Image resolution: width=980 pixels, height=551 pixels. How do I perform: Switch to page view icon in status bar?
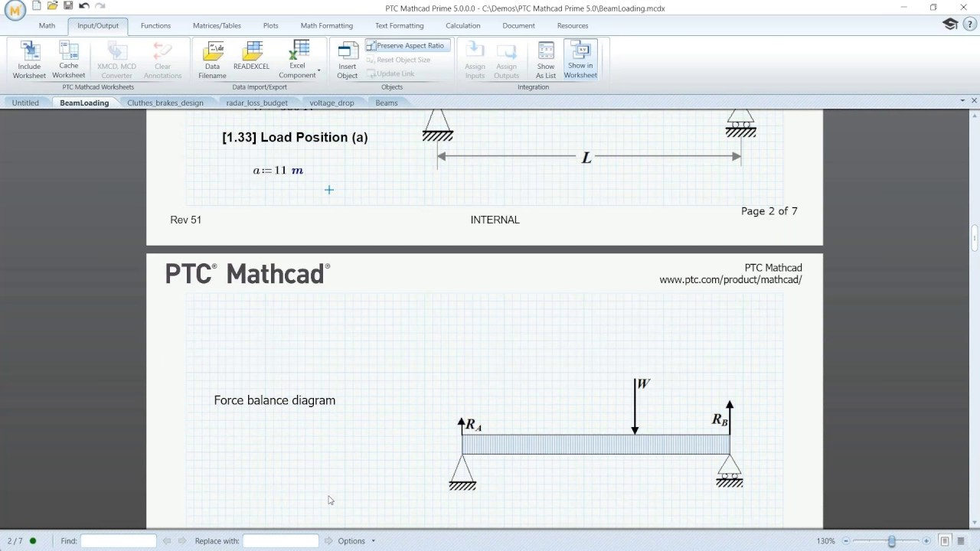pyautogui.click(x=946, y=541)
